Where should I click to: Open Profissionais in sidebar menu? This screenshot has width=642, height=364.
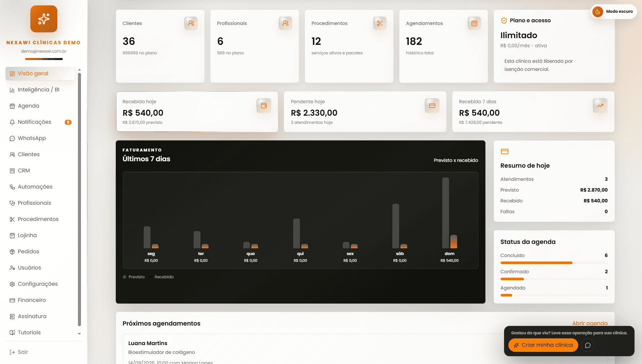40,203
